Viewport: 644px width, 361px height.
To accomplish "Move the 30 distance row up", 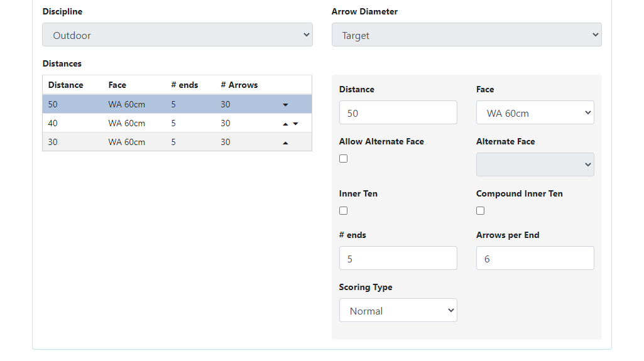I will click(x=285, y=143).
